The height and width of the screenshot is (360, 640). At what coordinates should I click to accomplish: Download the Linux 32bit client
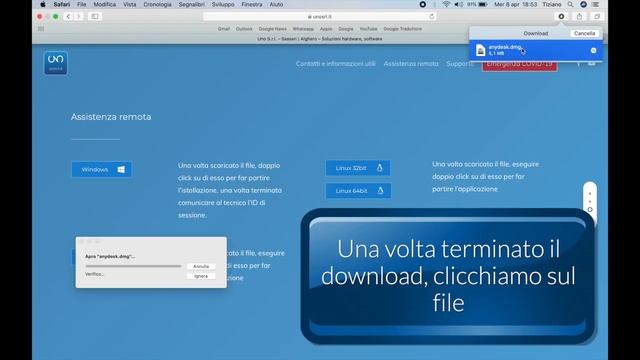[x=358, y=168]
